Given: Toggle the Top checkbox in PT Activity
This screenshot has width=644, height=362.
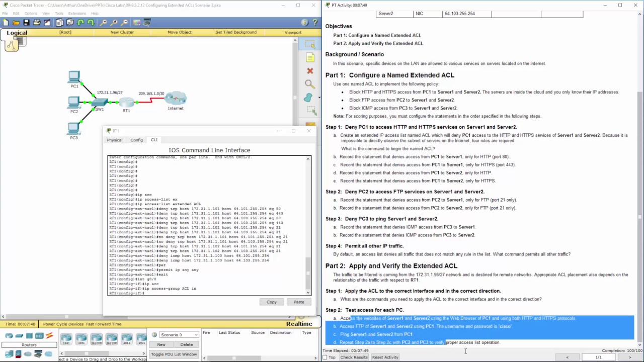Looking at the screenshot, I should coord(325,357).
